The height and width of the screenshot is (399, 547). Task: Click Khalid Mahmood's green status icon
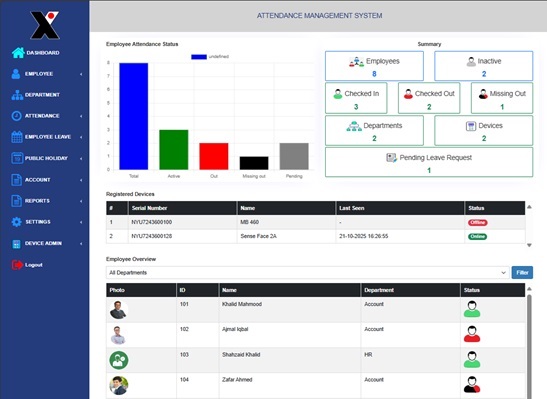pyautogui.click(x=472, y=309)
